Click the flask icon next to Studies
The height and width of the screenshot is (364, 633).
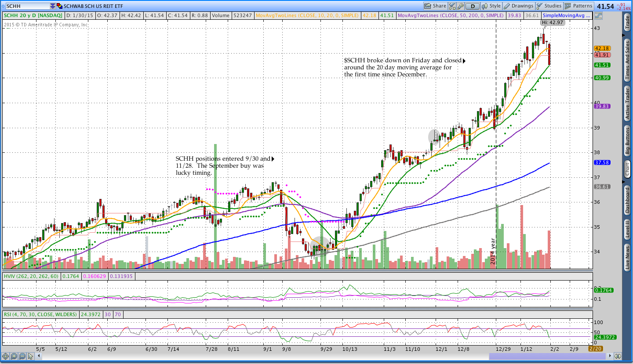(x=540, y=6)
